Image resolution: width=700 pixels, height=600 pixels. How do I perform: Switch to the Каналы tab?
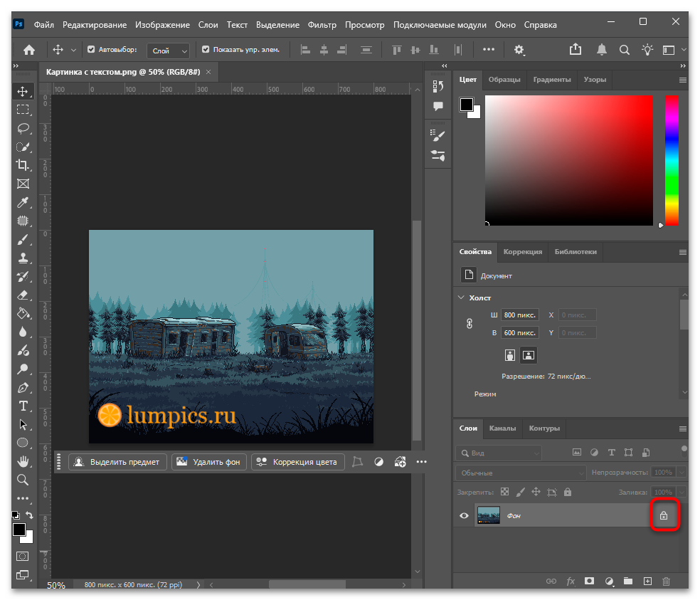pos(502,428)
